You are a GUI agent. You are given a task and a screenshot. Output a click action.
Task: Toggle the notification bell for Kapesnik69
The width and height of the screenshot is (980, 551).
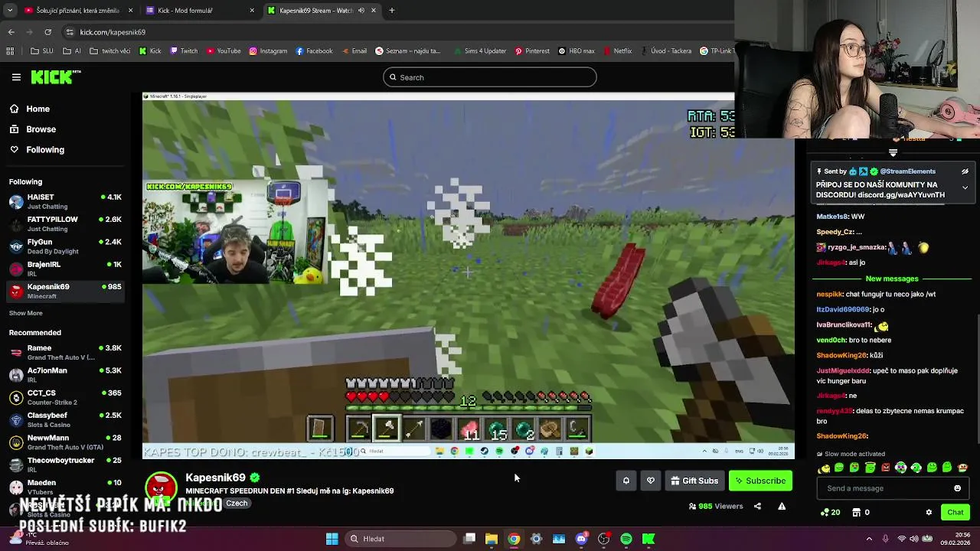[x=626, y=481]
